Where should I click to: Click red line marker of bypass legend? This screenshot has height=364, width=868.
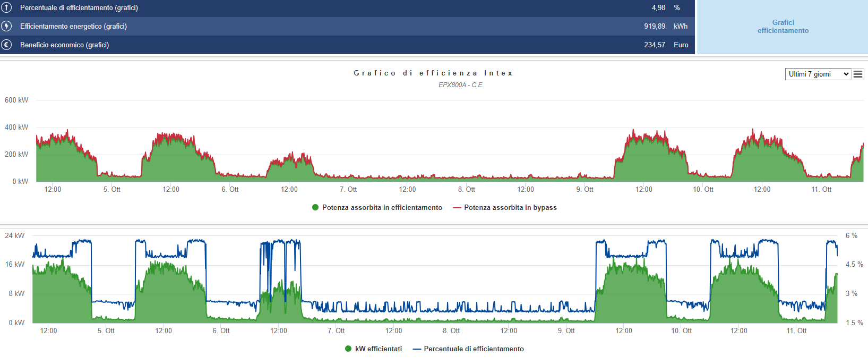pos(457,208)
